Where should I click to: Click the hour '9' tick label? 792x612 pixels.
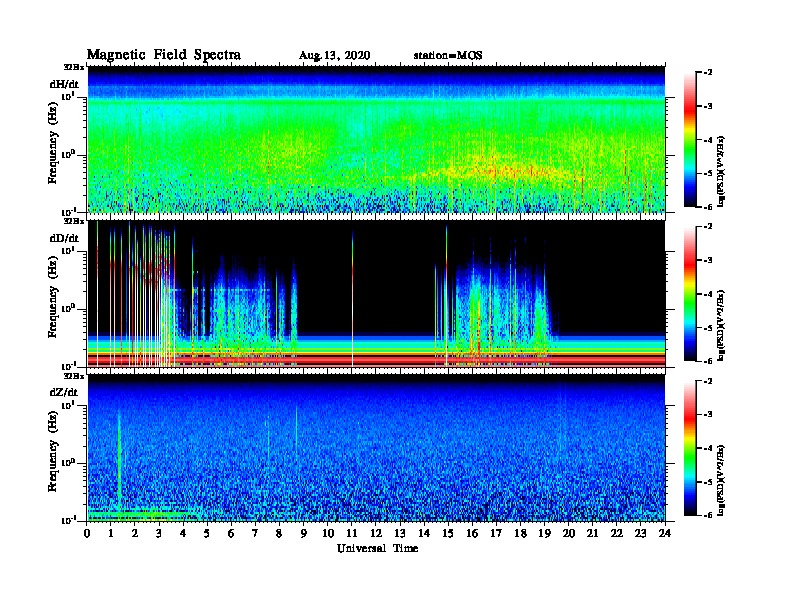point(304,533)
